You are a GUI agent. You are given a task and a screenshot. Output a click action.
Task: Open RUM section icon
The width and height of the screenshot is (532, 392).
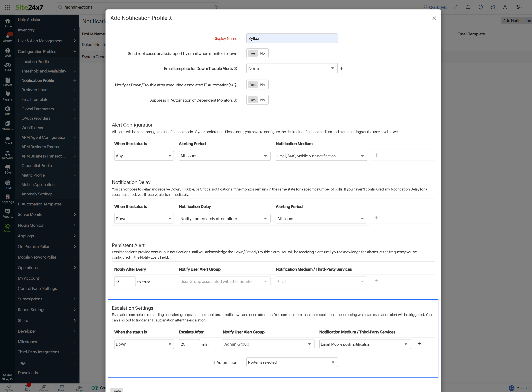pos(8,185)
